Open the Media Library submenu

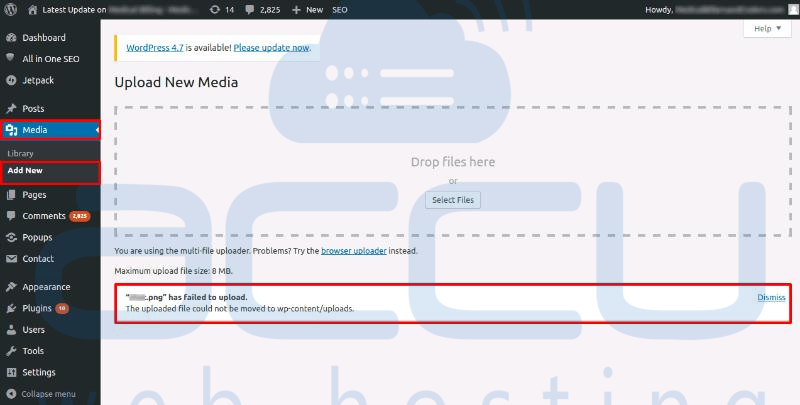click(x=20, y=153)
